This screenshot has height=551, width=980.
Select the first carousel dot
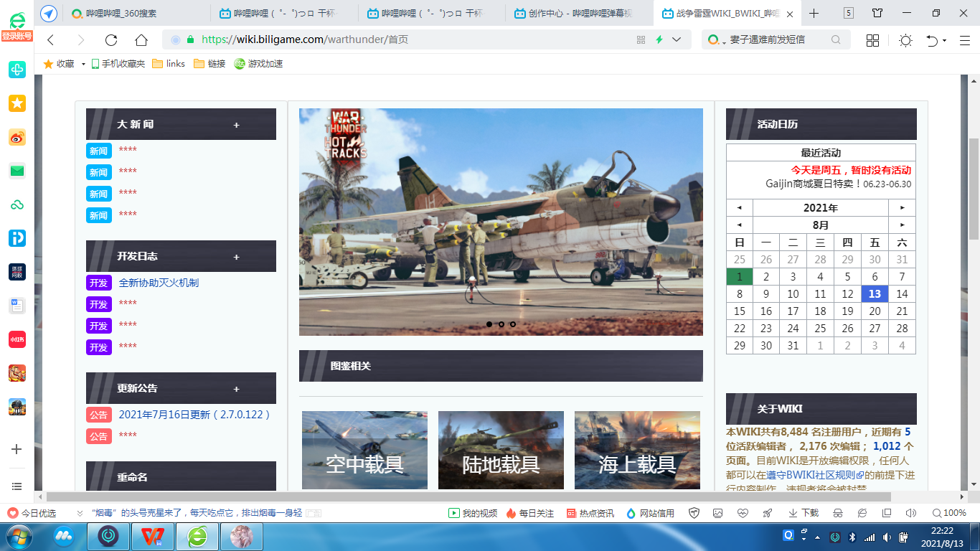point(489,324)
